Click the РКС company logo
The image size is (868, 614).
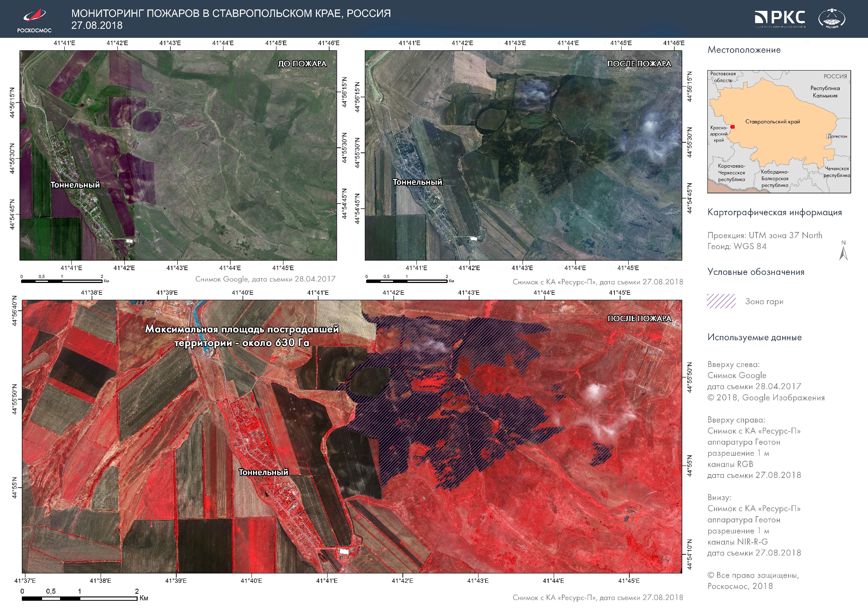(780, 18)
